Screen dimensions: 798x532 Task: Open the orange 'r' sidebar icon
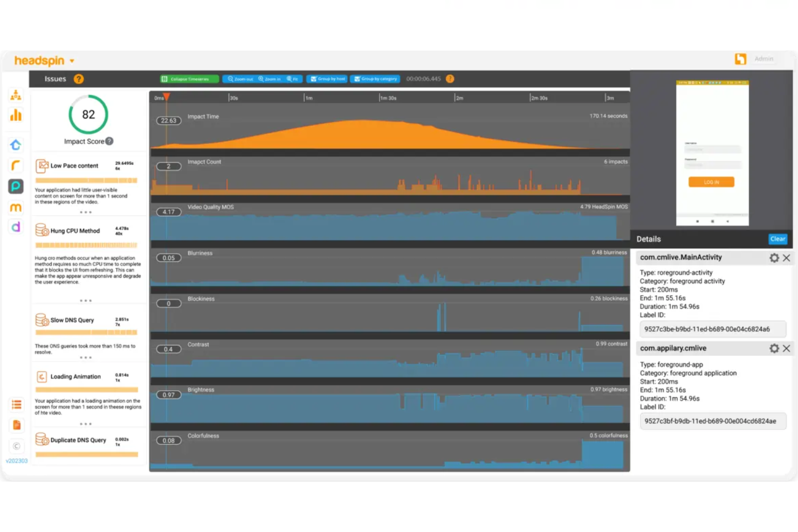click(x=16, y=165)
